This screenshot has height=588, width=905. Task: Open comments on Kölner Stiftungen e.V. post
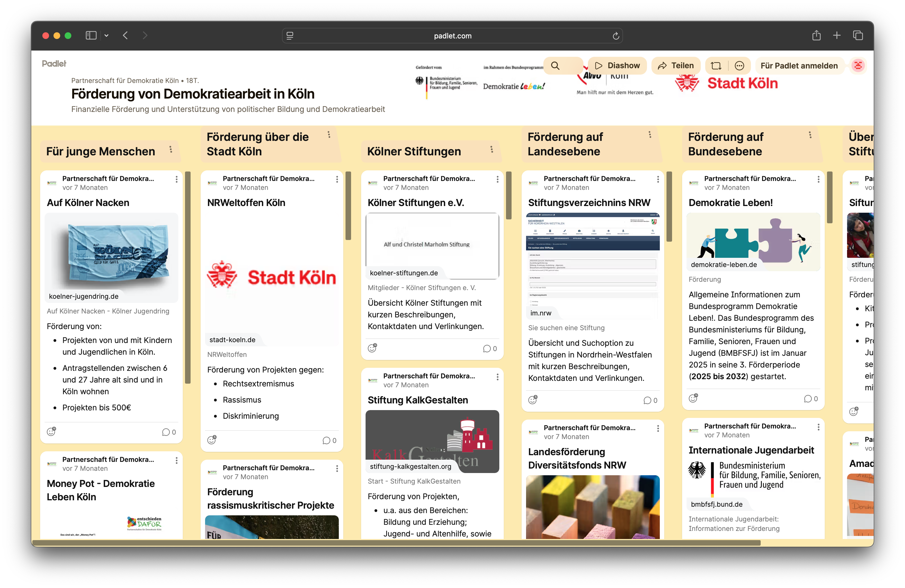click(x=490, y=348)
